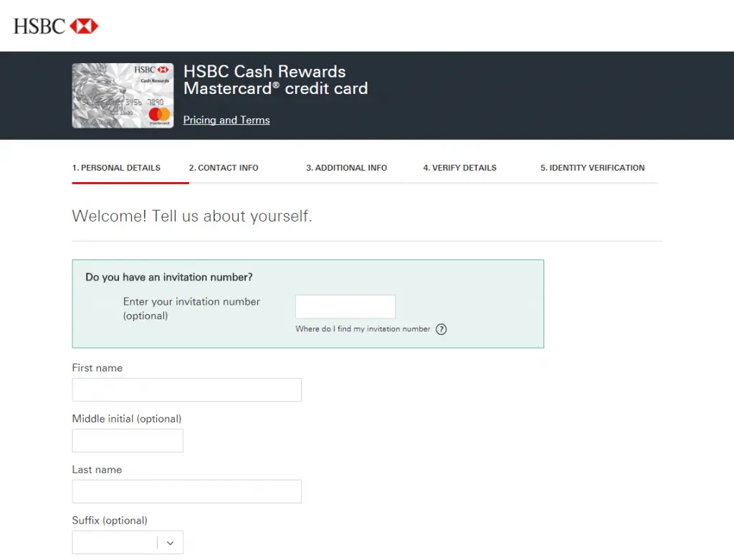The height and width of the screenshot is (560, 734).
Task: Click the Mastercard logo on the card image
Action: 159,115
